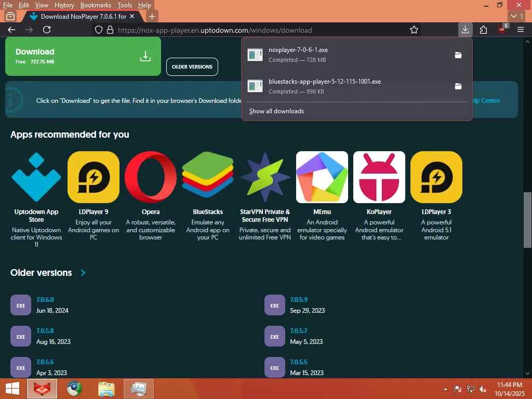Click the OLDER VERSIONS button

click(x=192, y=66)
